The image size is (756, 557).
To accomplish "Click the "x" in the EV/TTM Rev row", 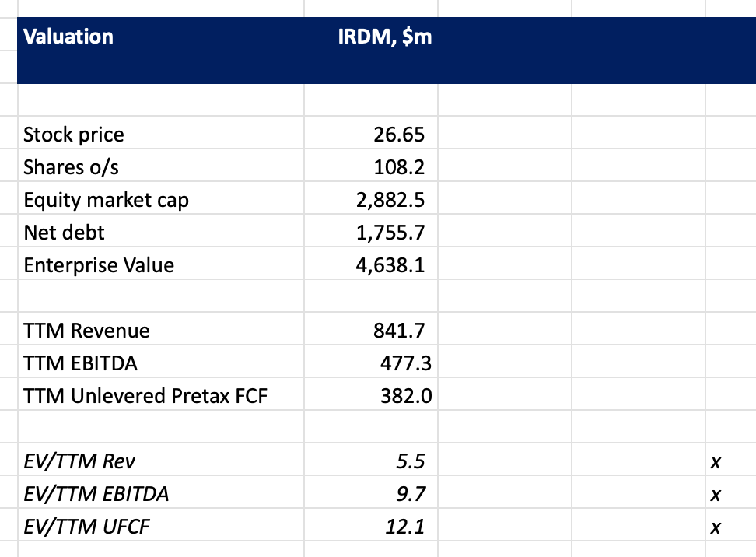I will (716, 462).
